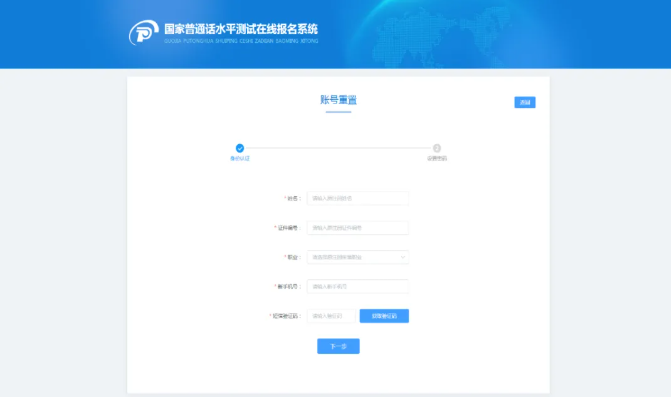
Task: Click the blue checkmark step one icon
Action: pyautogui.click(x=240, y=148)
